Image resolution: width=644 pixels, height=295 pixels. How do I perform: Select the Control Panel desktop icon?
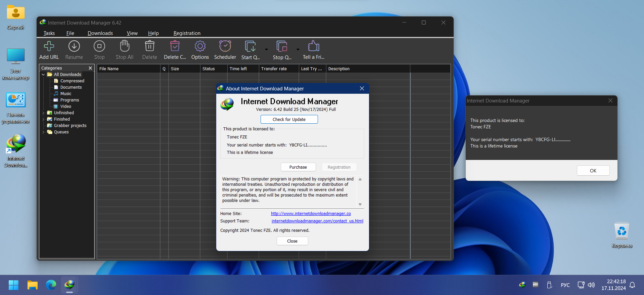(16, 108)
